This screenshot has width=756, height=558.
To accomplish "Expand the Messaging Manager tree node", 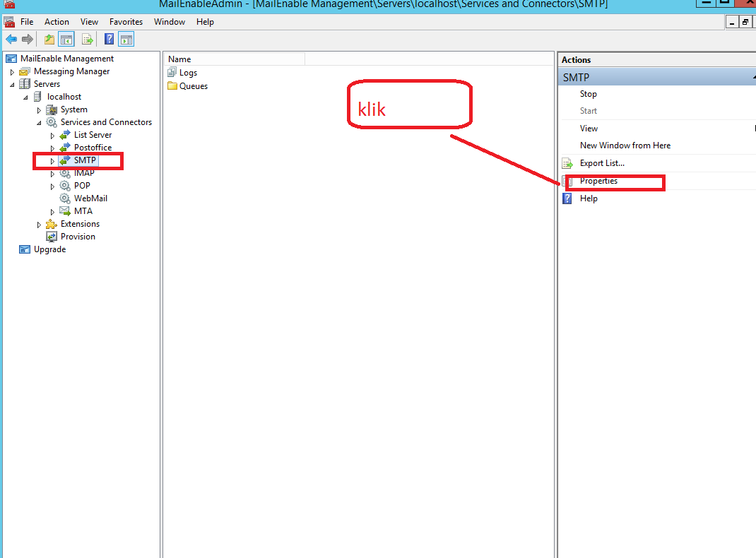I will [12, 72].
